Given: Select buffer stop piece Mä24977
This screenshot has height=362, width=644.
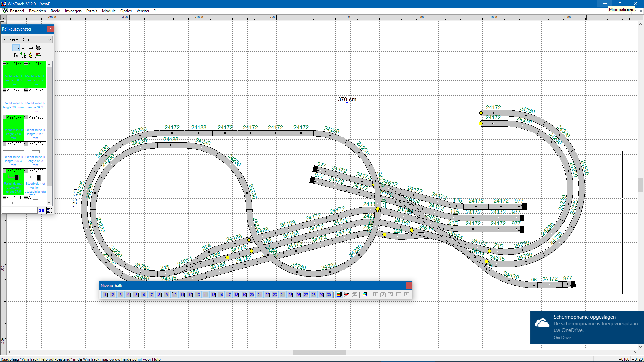Looking at the screenshot, I should (x=13, y=182).
